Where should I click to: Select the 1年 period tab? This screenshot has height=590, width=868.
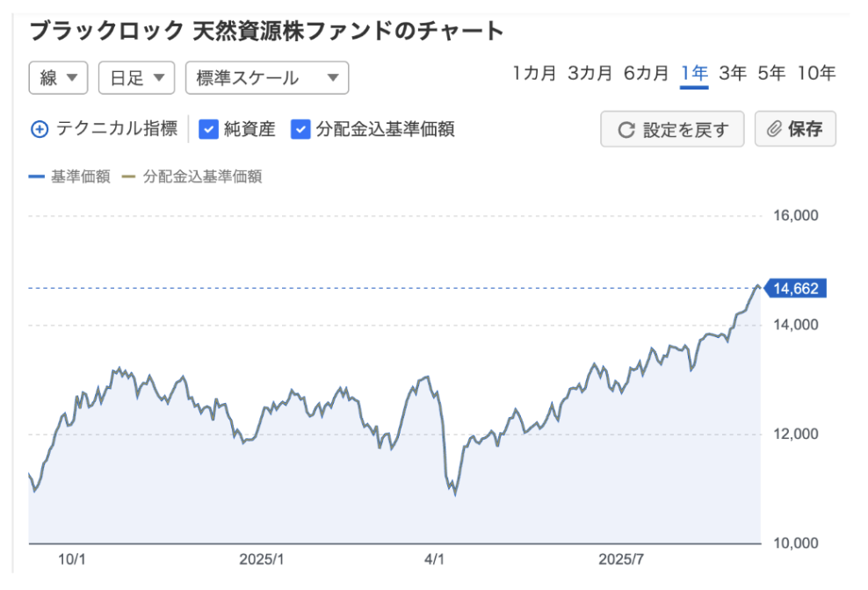[x=694, y=73]
